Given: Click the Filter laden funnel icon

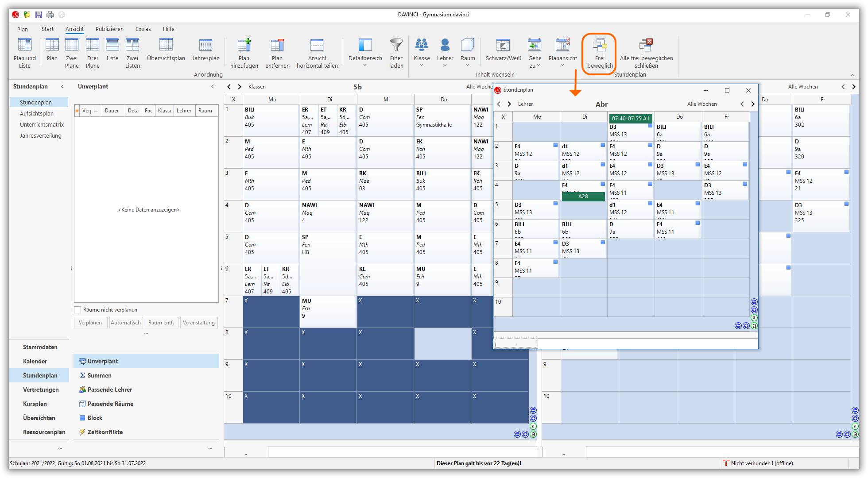Looking at the screenshot, I should (x=396, y=45).
